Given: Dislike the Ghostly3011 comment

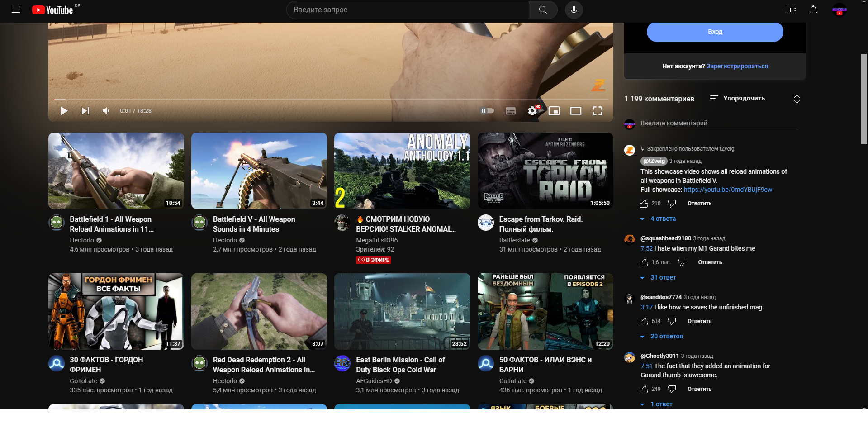Looking at the screenshot, I should 672,390.
